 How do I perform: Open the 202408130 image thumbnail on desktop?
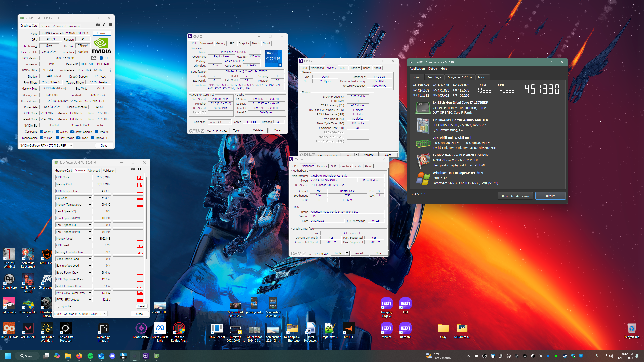[160, 308]
